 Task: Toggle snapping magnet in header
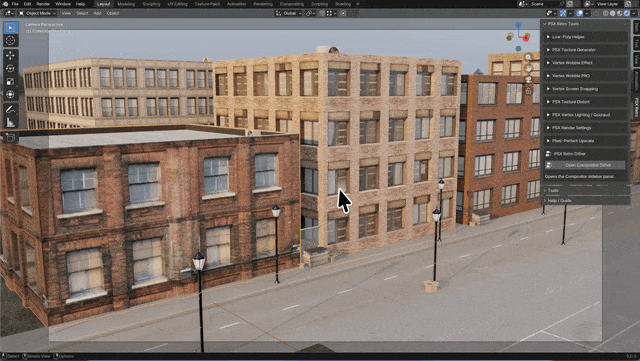click(x=322, y=13)
